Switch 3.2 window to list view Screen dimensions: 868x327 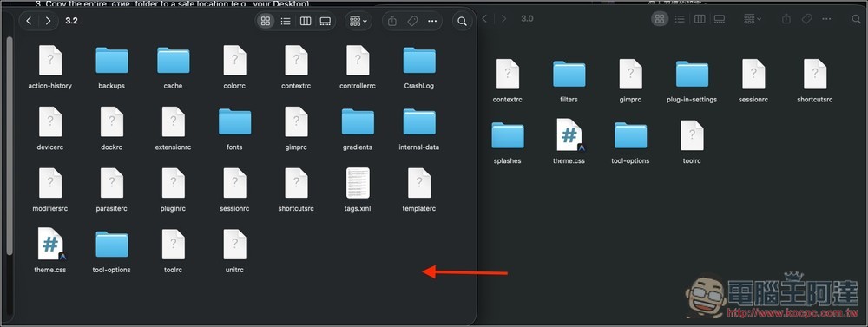[x=285, y=21]
